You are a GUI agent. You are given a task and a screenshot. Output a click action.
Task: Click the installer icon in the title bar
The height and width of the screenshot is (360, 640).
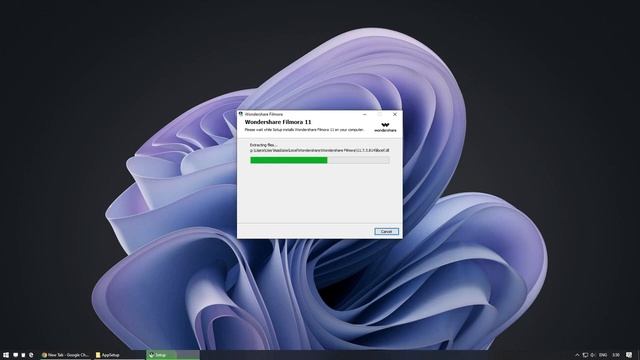241,114
